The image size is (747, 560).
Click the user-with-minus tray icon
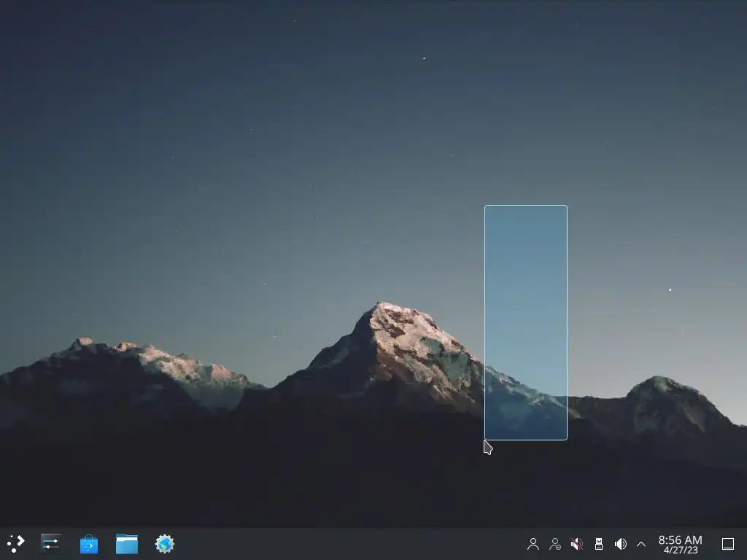coord(555,544)
